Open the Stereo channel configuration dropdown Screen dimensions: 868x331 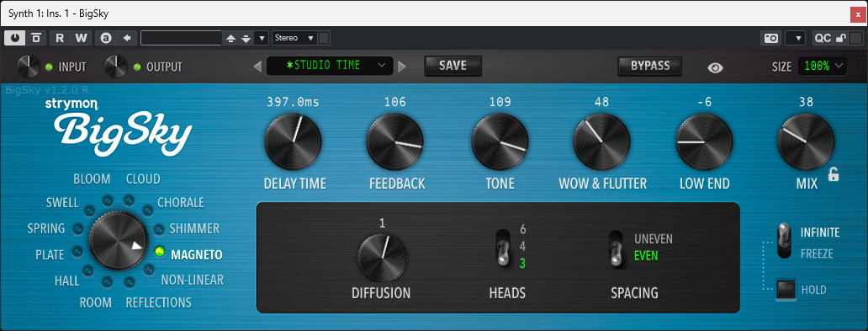(x=294, y=38)
